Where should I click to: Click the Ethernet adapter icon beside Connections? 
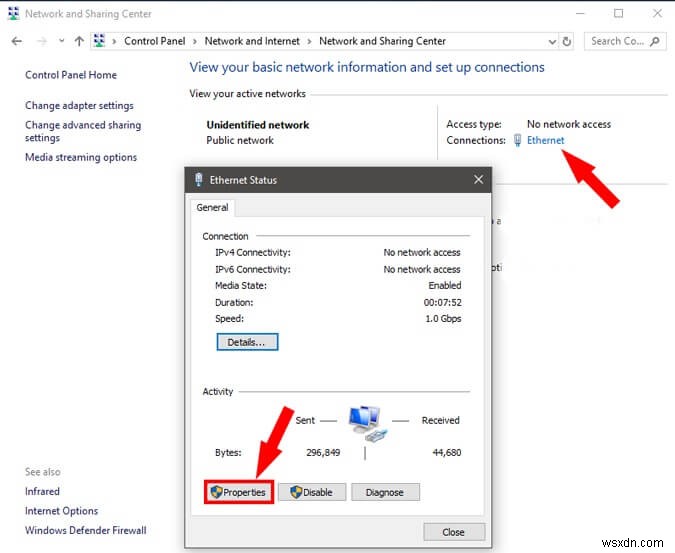point(517,140)
